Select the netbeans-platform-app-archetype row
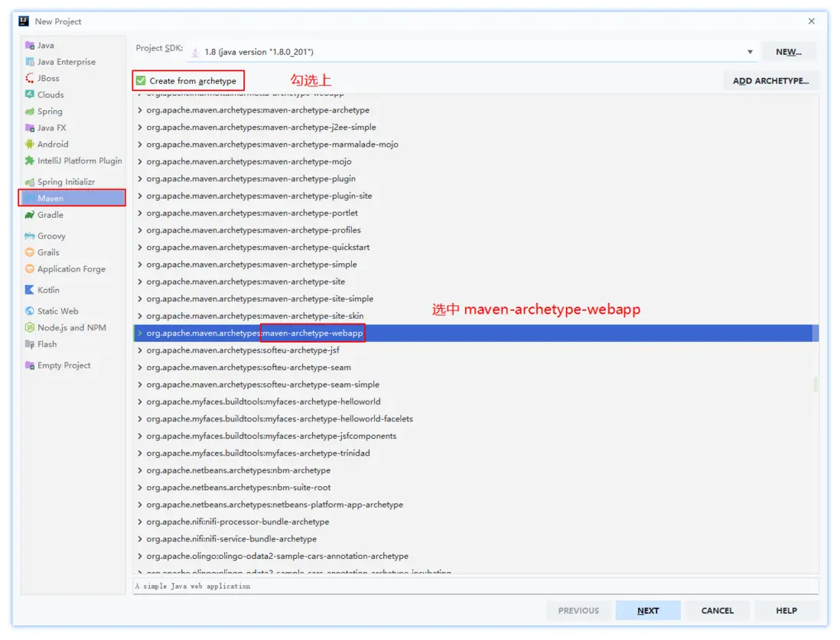This screenshot has width=840, height=640. tap(476, 505)
